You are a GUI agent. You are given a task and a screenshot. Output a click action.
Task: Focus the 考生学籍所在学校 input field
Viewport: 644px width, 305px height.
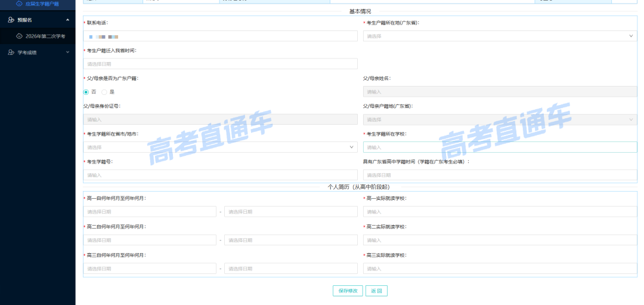coord(500,147)
